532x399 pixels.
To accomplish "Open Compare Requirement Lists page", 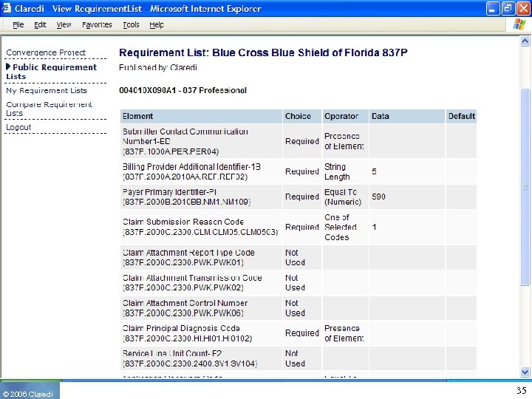I will tap(49, 109).
